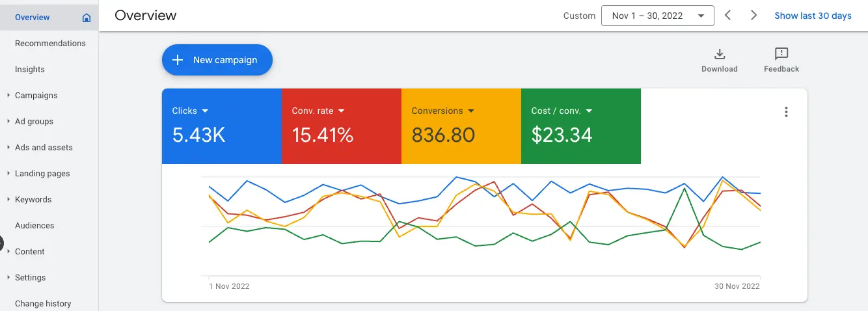Open the Nov 1 – 30, 2022 date picker
868x311 pixels.
tap(657, 16)
